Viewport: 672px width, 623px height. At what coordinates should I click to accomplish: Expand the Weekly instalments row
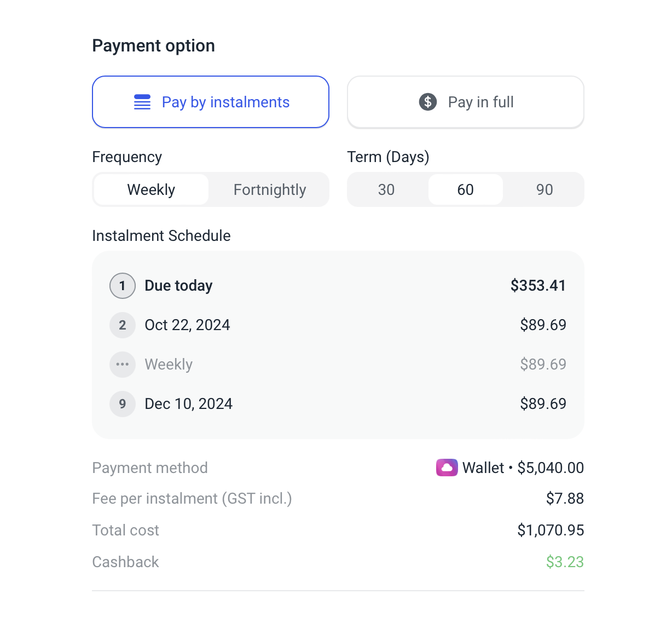tap(338, 365)
